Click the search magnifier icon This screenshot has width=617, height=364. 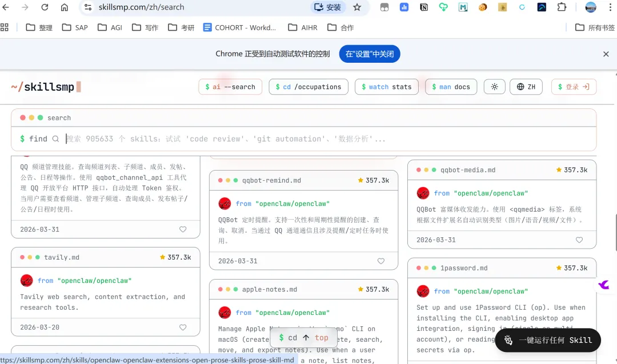pyautogui.click(x=55, y=139)
